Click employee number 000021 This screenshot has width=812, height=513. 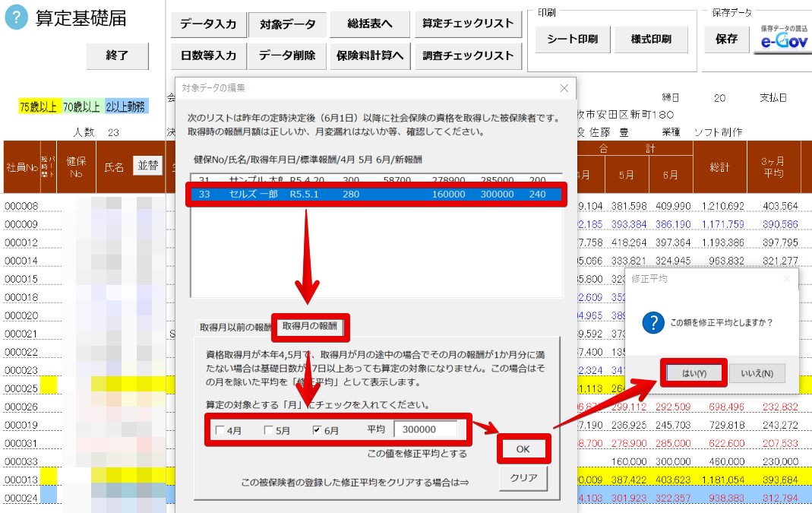(x=21, y=334)
